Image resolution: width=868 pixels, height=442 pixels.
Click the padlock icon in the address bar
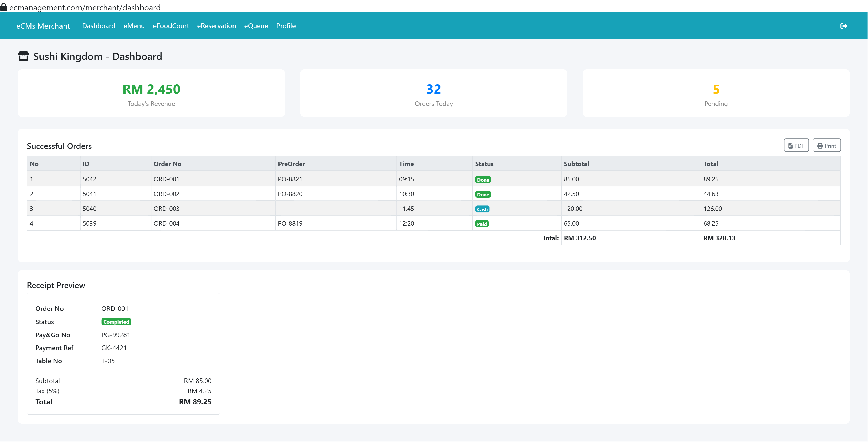tap(4, 7)
